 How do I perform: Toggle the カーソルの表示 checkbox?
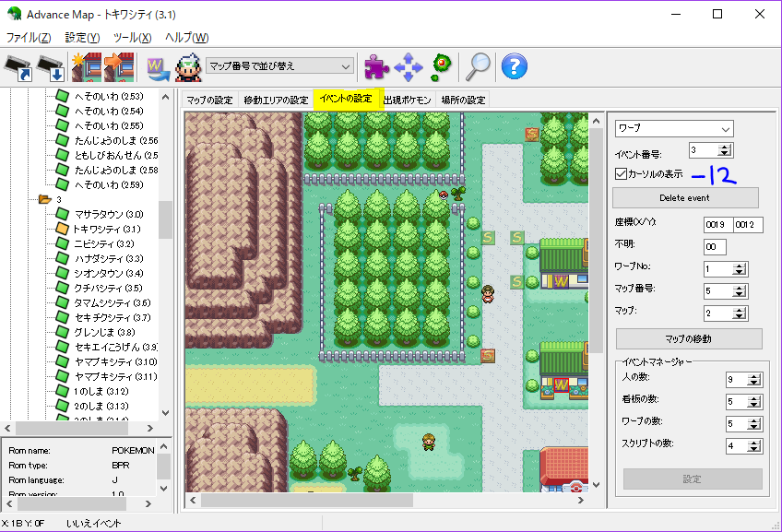click(622, 174)
